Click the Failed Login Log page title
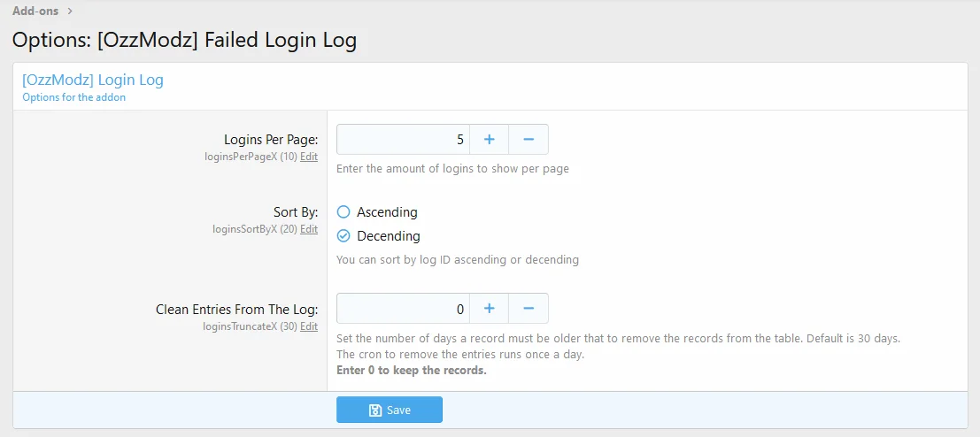Screen dimensions: 980x437 [184, 41]
